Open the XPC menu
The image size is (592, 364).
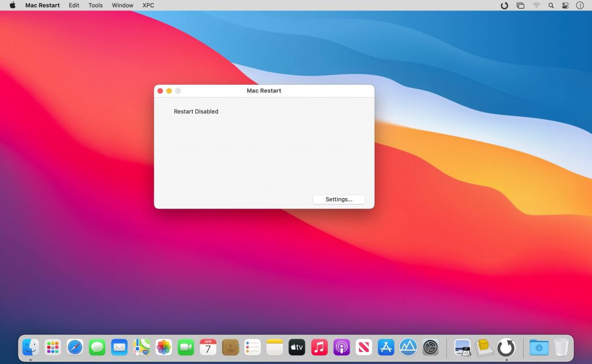pyautogui.click(x=148, y=5)
